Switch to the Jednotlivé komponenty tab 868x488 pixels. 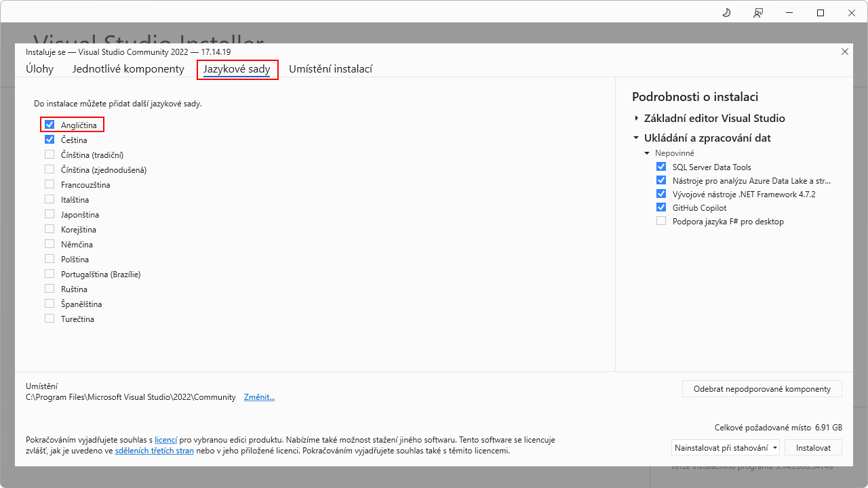(127, 68)
